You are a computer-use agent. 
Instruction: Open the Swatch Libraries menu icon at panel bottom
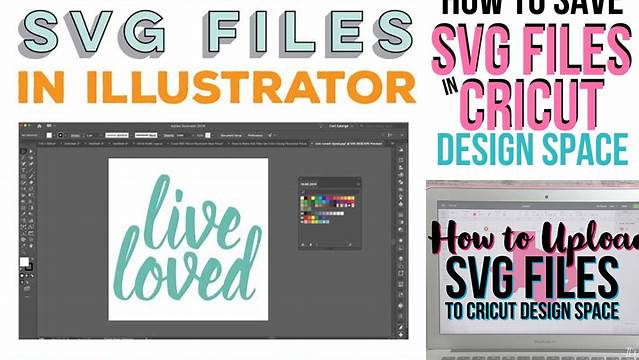[x=303, y=245]
